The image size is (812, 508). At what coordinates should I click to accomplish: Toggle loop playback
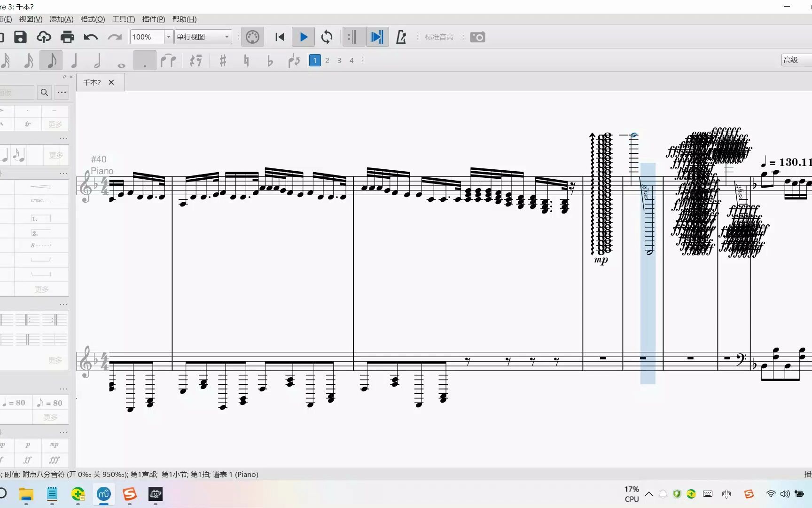pos(327,37)
